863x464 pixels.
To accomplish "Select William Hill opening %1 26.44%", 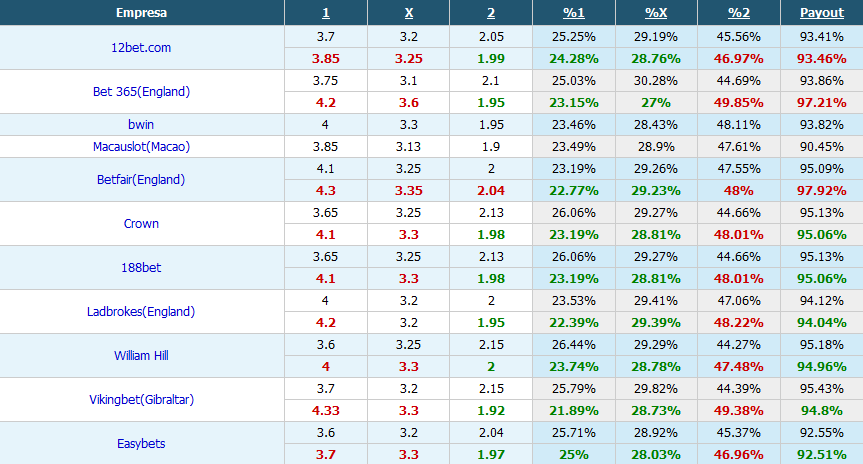I will click(573, 345).
